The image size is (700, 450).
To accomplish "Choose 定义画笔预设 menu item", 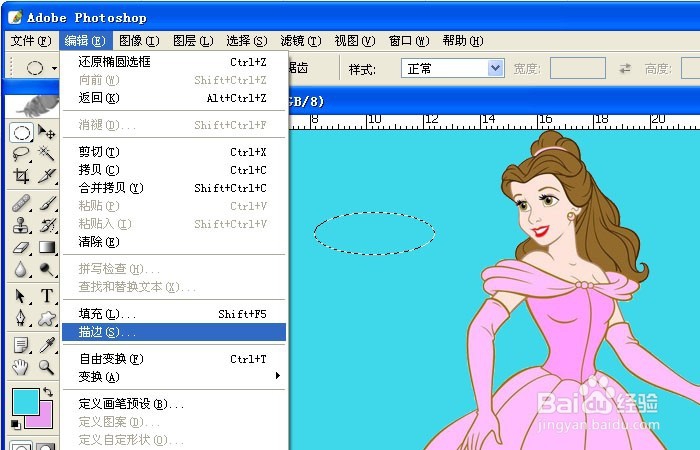I will tap(174, 404).
